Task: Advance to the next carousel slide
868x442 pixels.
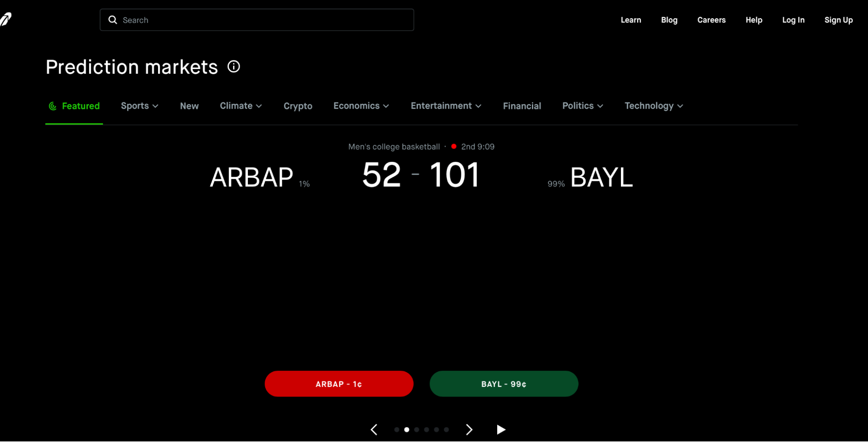Action: [x=469, y=429]
